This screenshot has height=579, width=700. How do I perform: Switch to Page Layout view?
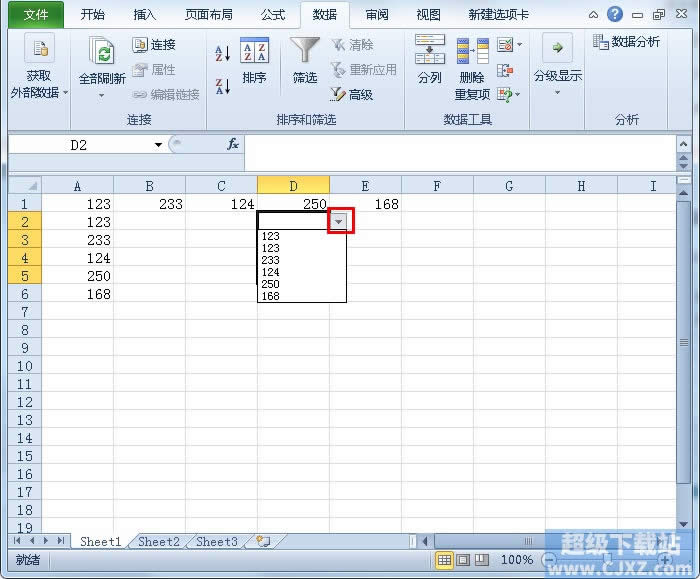463,560
